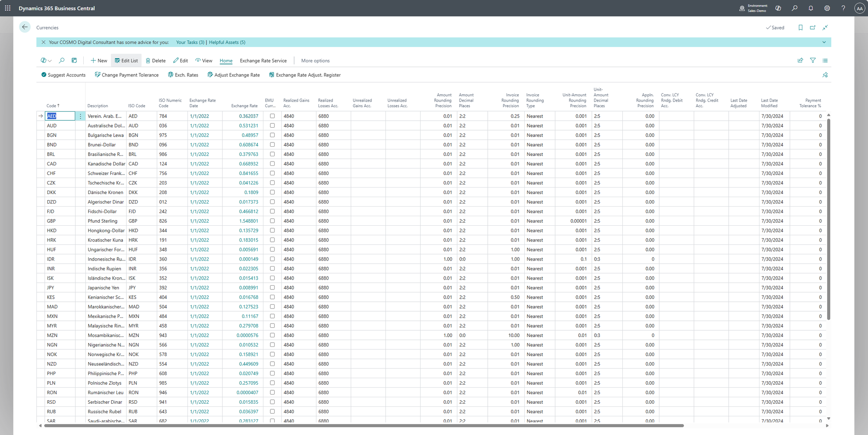The width and height of the screenshot is (868, 435).
Task: Check EMU Currency box for CHF row
Action: (272, 173)
